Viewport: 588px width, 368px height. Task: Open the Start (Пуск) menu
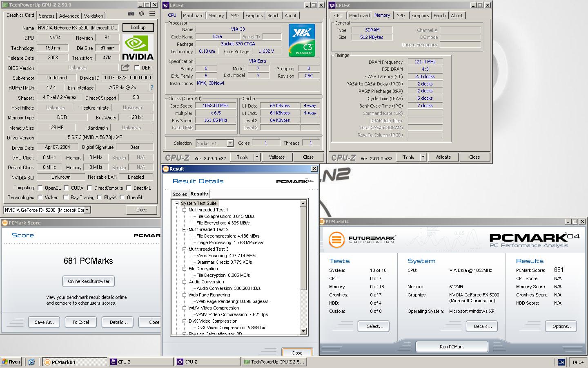tap(11, 362)
